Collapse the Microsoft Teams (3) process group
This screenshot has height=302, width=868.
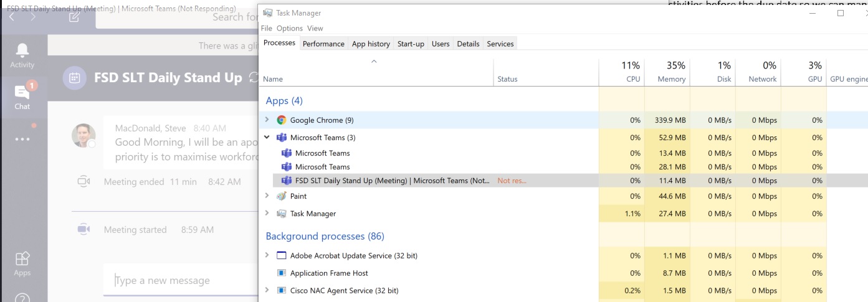(267, 138)
